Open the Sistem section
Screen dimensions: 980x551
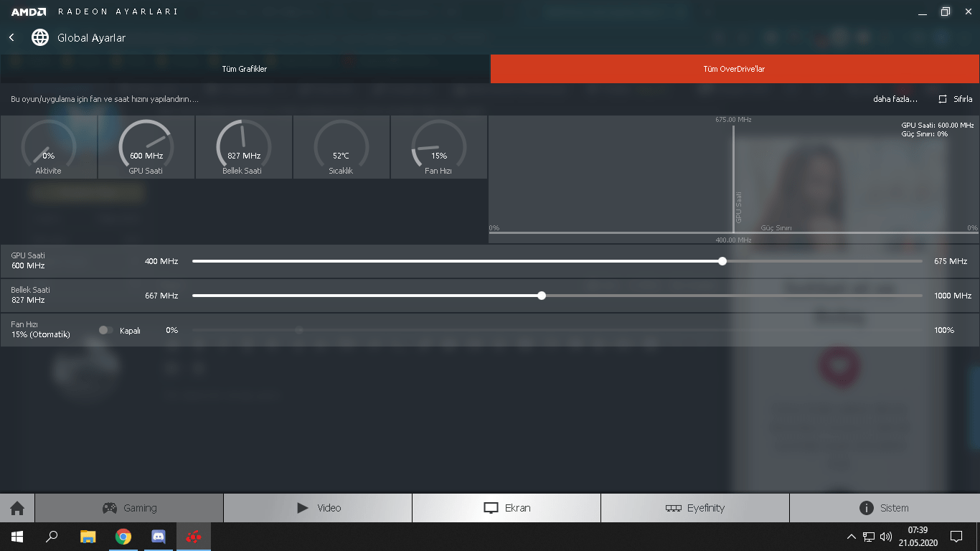click(x=885, y=508)
